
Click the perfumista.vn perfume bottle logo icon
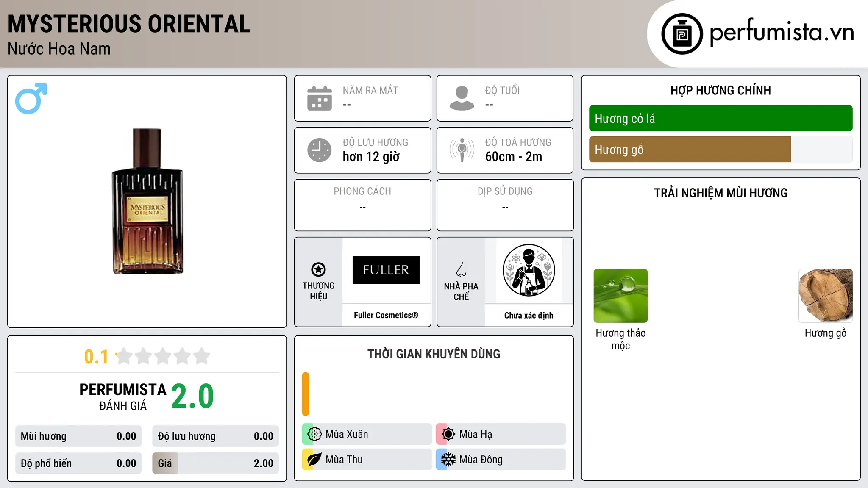pyautogui.click(x=682, y=34)
